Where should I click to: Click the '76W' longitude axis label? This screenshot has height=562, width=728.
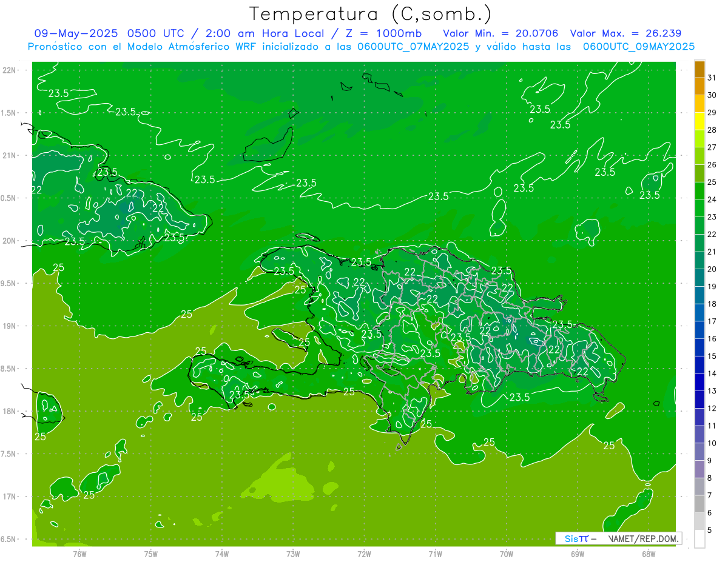79,554
